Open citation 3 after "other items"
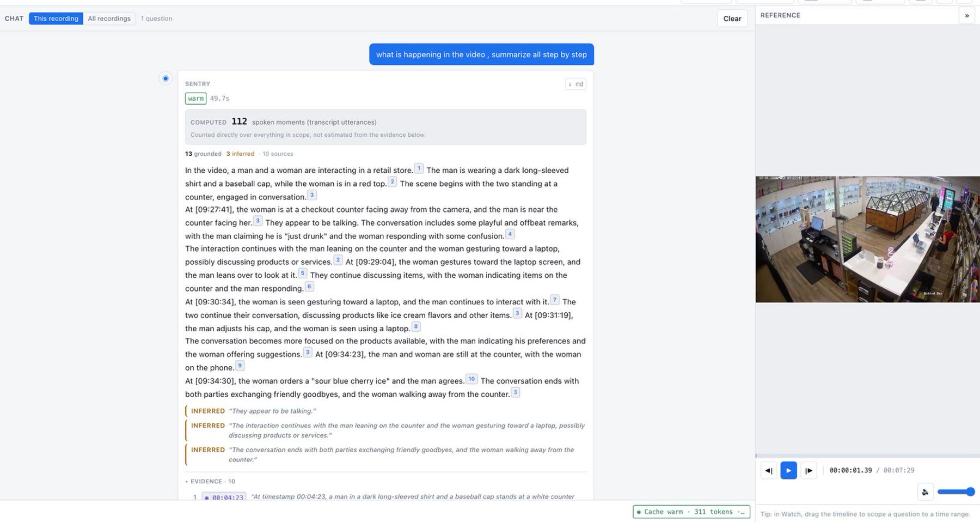 pyautogui.click(x=518, y=313)
